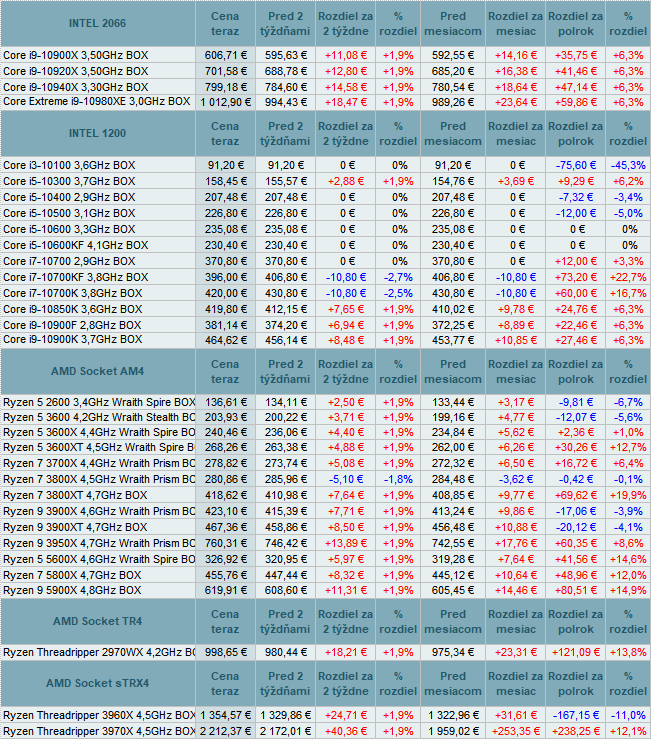Click Ryzen 5 3600 4,2GHz Wraith Stealth name
Image resolution: width=651 pixels, height=739 pixels.
99,418
